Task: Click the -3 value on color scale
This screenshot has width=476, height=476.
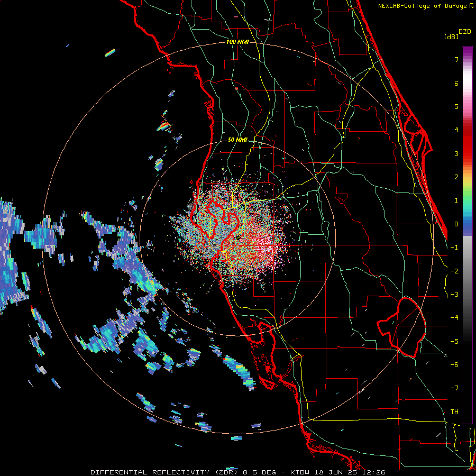Action: click(x=454, y=295)
